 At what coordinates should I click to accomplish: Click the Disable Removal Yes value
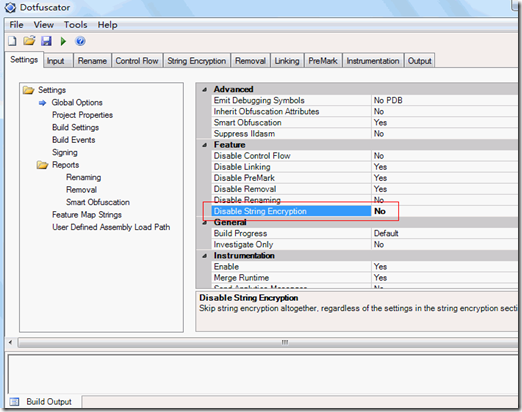click(446, 189)
